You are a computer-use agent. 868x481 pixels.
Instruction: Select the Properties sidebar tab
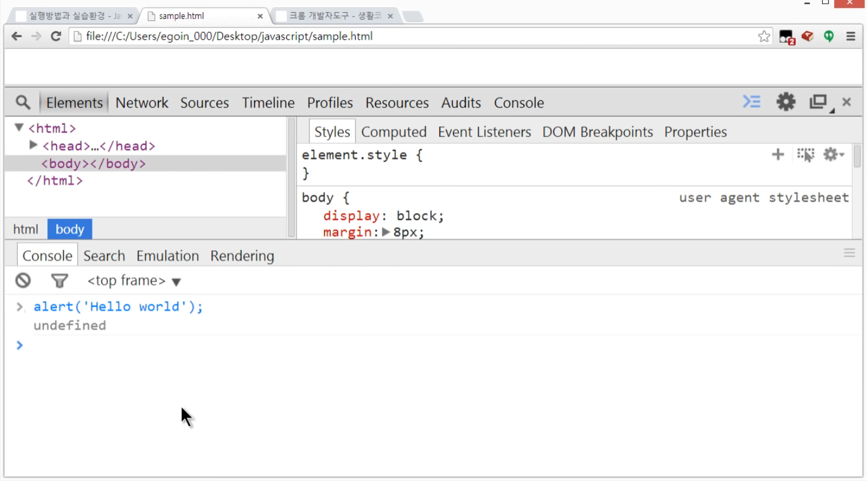tap(696, 132)
